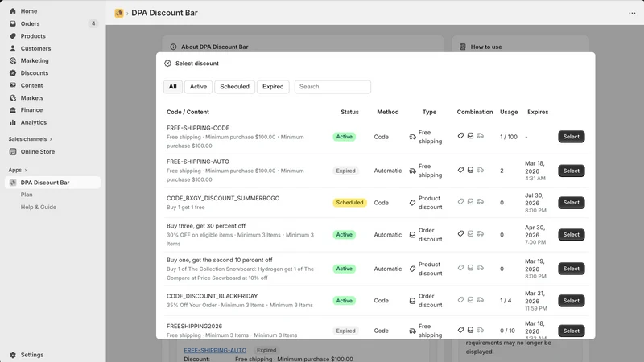
Task: Click the Orders inbox icon
Action: coord(13,23)
